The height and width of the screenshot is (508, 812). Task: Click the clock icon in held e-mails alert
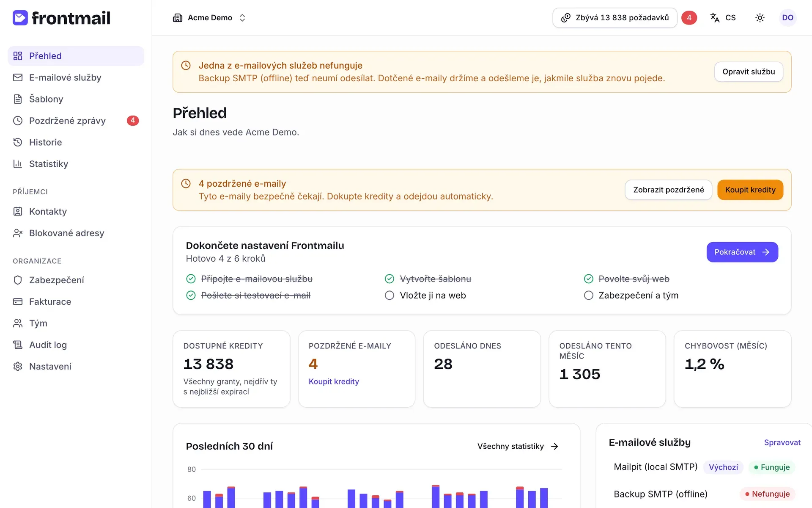(186, 184)
